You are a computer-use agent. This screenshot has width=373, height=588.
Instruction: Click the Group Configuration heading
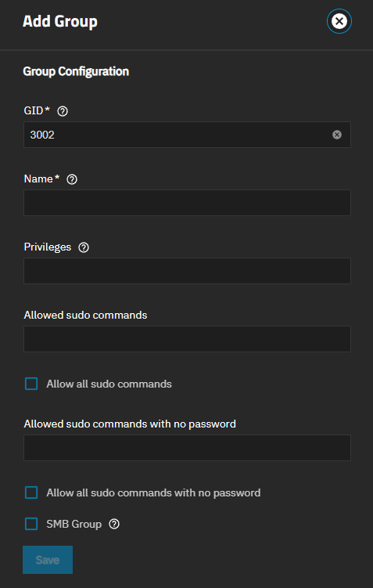point(76,71)
